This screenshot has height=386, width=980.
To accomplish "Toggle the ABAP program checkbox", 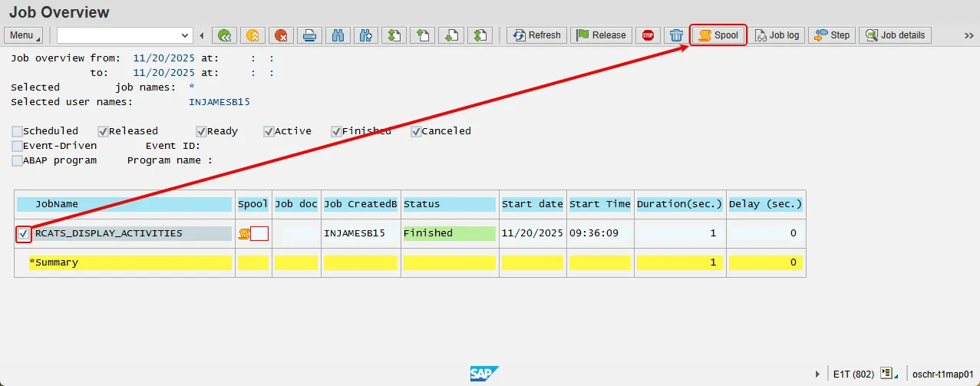I will 17,160.
